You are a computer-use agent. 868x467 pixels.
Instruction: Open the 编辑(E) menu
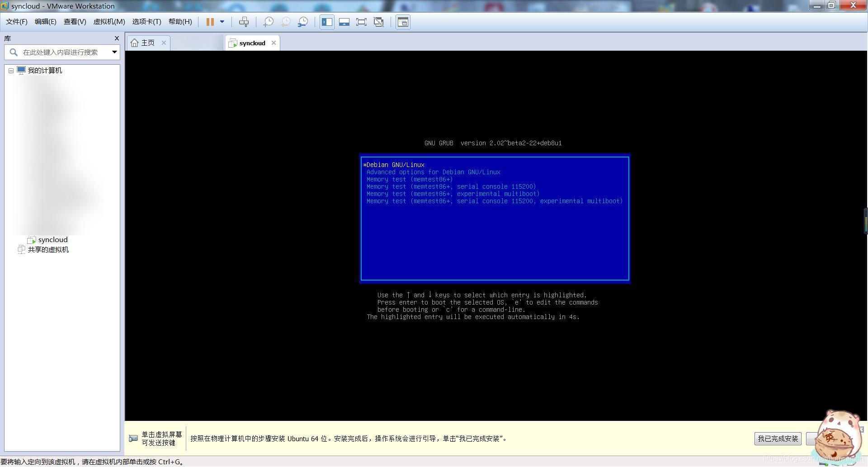coord(46,22)
